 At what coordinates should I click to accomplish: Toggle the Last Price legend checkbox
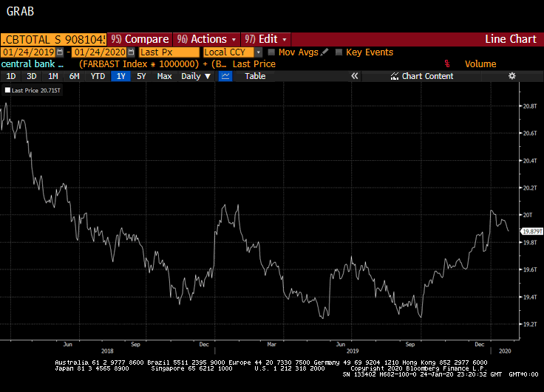[7, 91]
